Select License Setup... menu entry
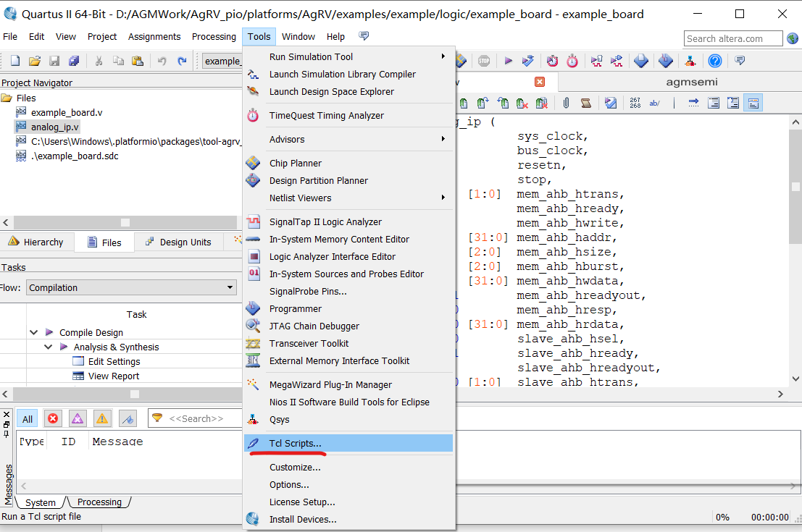Viewport: 802px width, 532px height. click(348, 502)
